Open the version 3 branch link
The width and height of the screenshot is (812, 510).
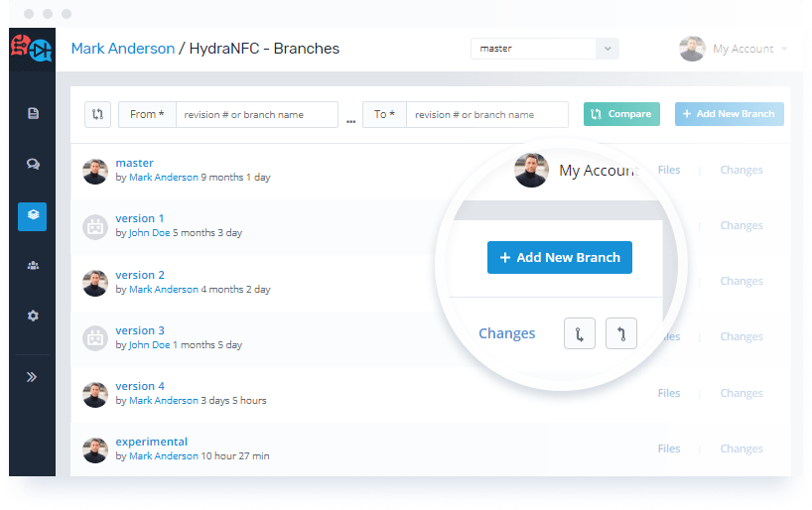140,330
